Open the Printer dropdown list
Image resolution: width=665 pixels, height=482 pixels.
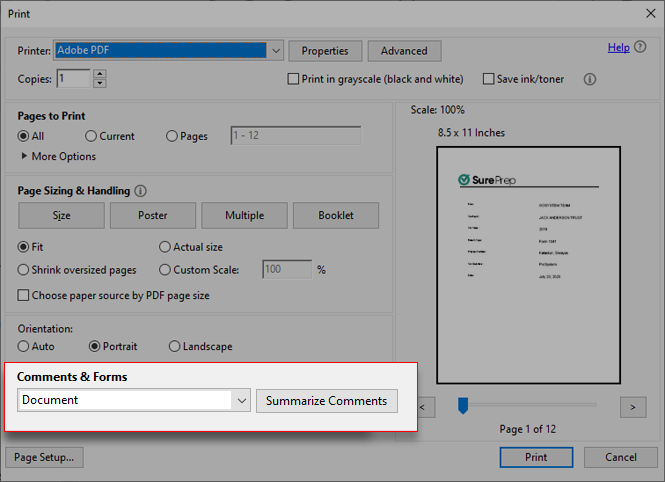(x=275, y=50)
